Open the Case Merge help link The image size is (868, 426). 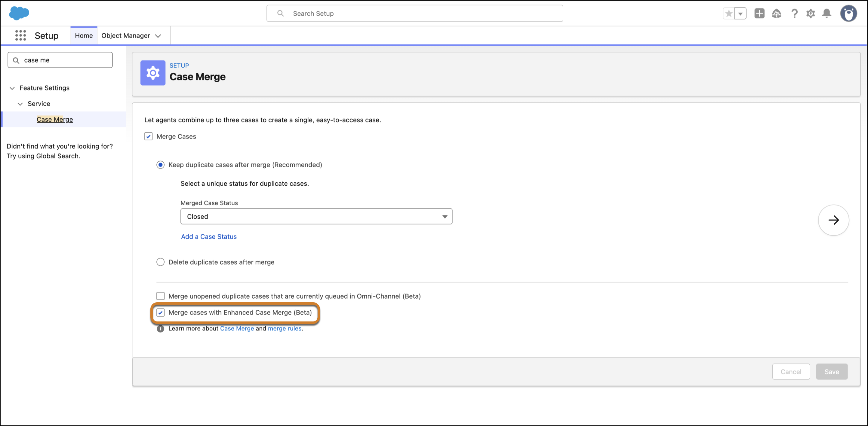(237, 328)
